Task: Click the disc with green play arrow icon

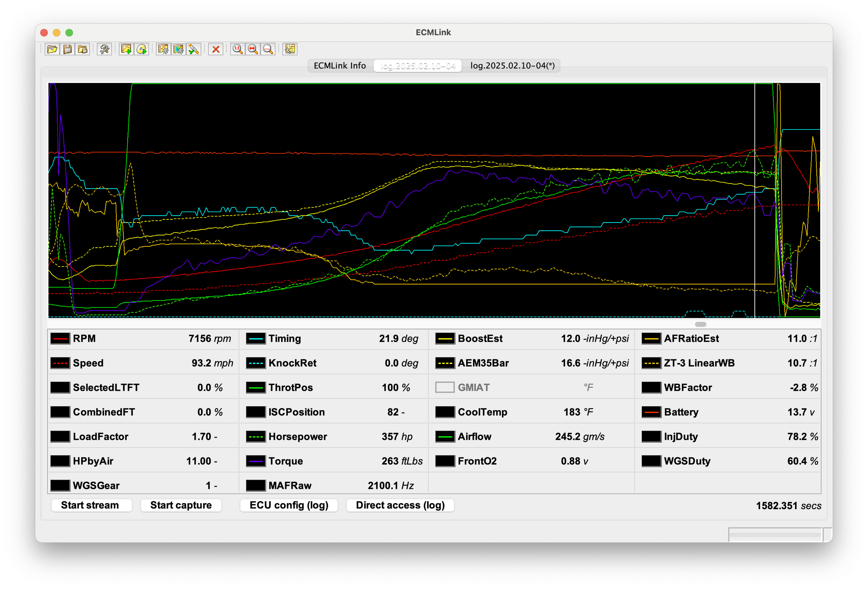Action: 141,49
